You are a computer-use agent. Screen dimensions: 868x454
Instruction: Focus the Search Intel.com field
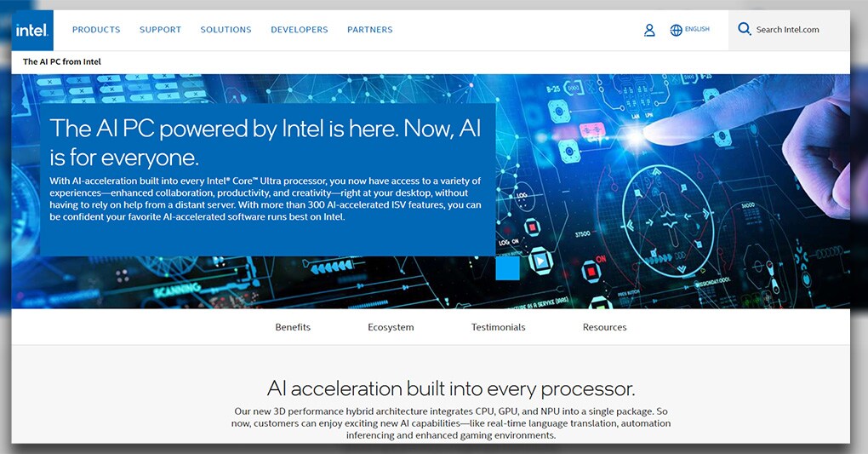tap(789, 30)
